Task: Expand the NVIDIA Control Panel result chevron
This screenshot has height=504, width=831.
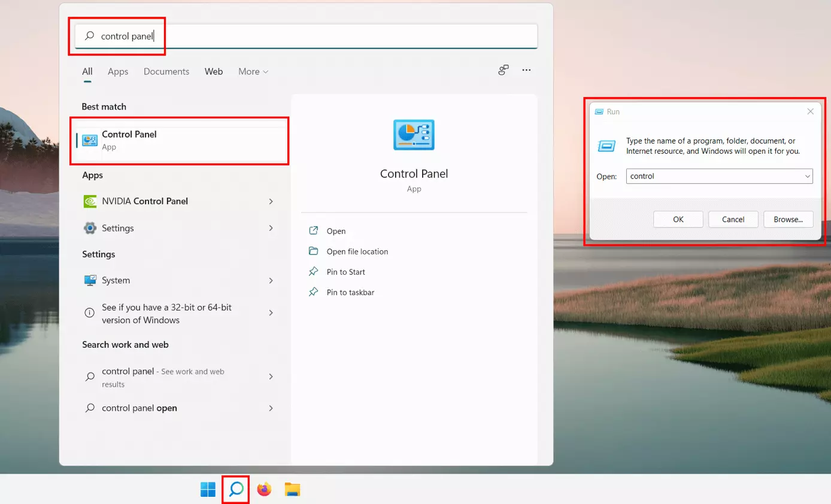Action: point(271,201)
